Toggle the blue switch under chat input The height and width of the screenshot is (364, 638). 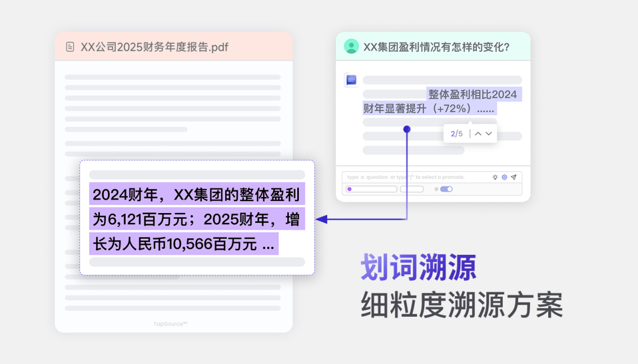pos(447,189)
